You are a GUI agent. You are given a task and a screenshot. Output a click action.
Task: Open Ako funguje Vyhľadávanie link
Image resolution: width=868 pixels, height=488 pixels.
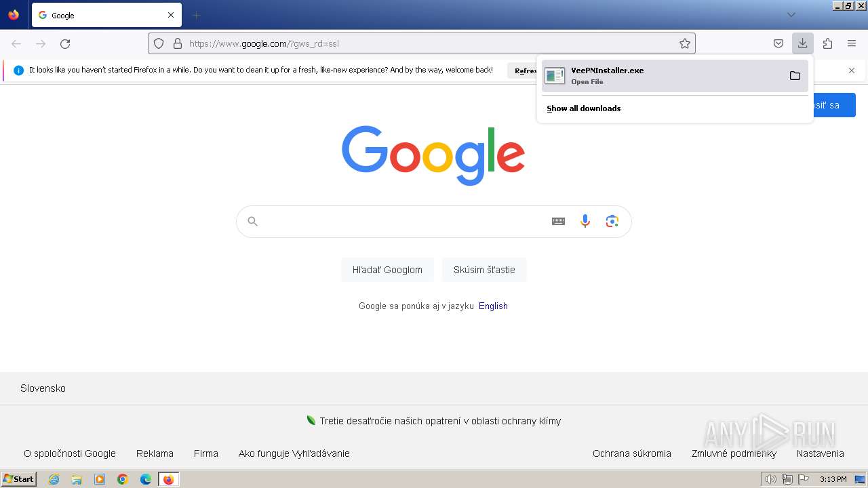coord(294,453)
